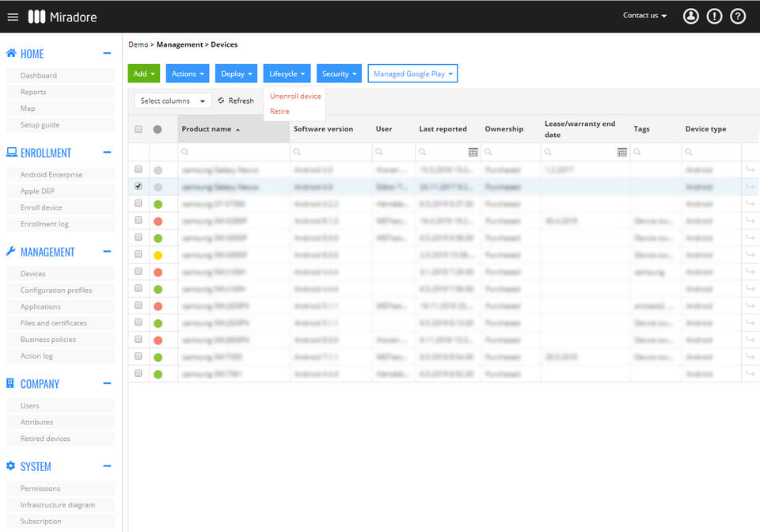Image resolution: width=760 pixels, height=532 pixels.
Task: Click the System gear icon
Action: [10, 465]
